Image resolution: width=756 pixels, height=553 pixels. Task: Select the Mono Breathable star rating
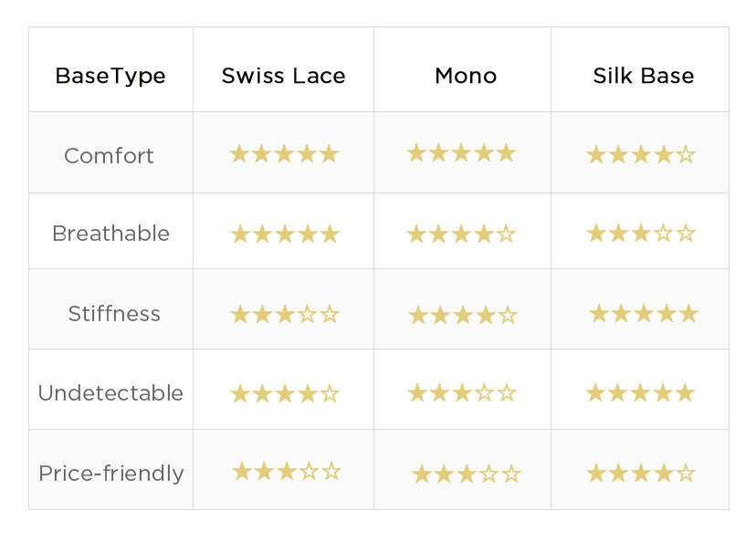(461, 235)
